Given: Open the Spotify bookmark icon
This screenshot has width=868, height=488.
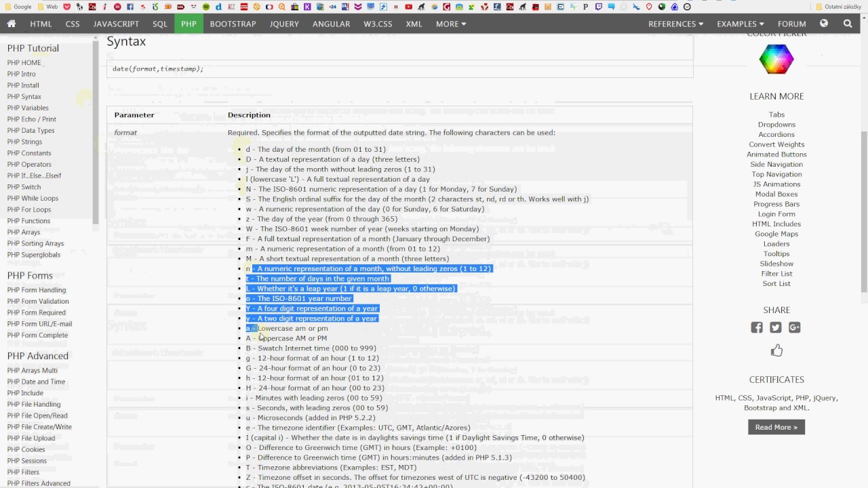Looking at the screenshot, I should (206, 7).
